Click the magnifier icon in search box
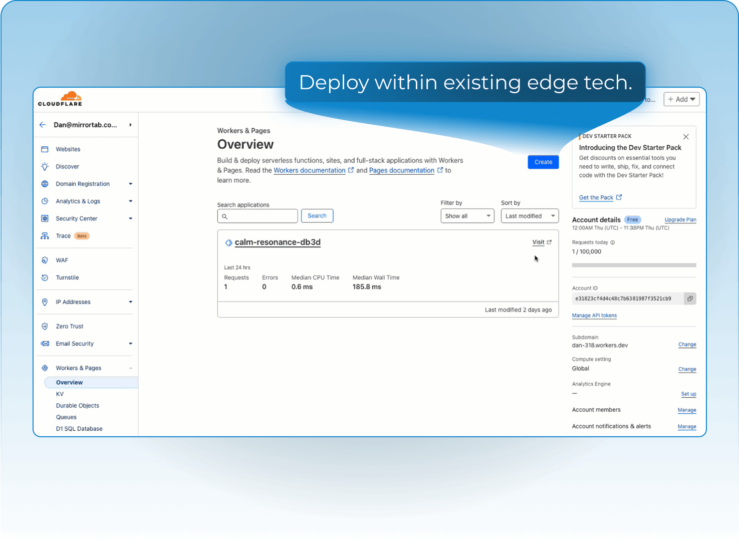 click(225, 216)
